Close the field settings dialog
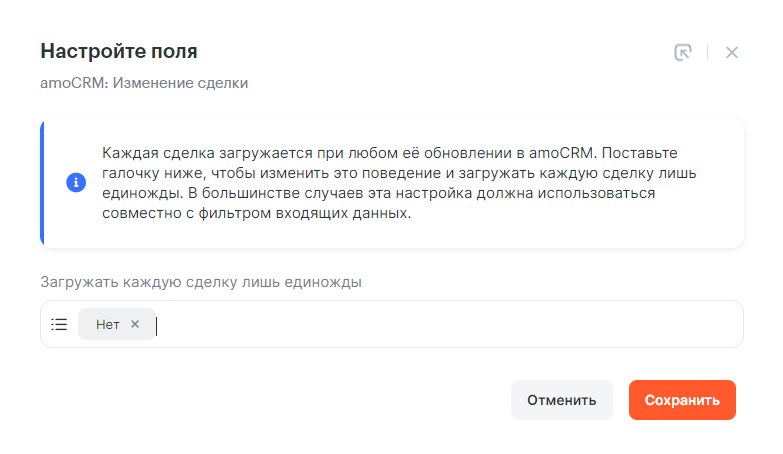The height and width of the screenshot is (454, 783). tap(732, 52)
